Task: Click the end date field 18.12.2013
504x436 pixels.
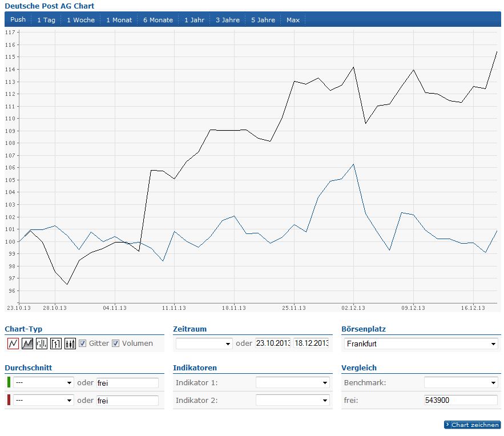Action: coord(311,343)
